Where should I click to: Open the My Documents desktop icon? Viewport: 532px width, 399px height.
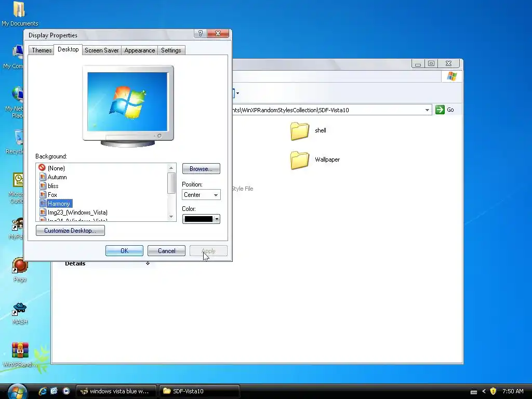click(x=19, y=14)
